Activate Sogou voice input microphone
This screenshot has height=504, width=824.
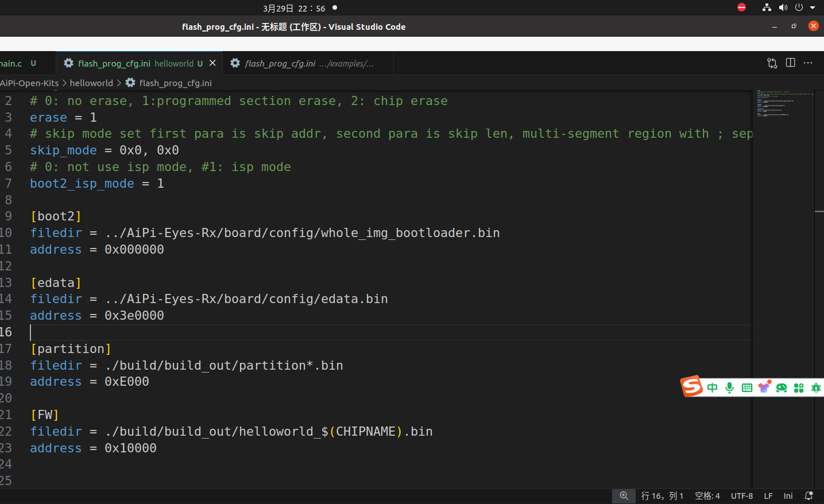729,388
